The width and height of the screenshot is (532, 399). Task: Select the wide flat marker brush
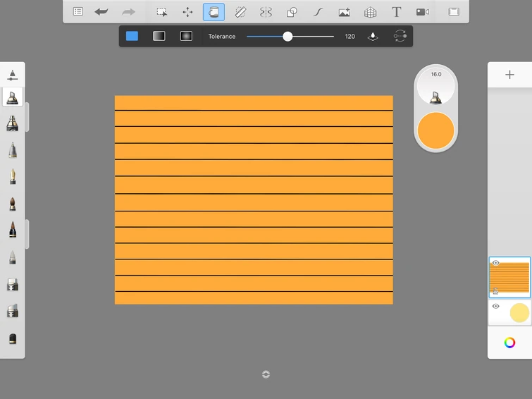13,311
